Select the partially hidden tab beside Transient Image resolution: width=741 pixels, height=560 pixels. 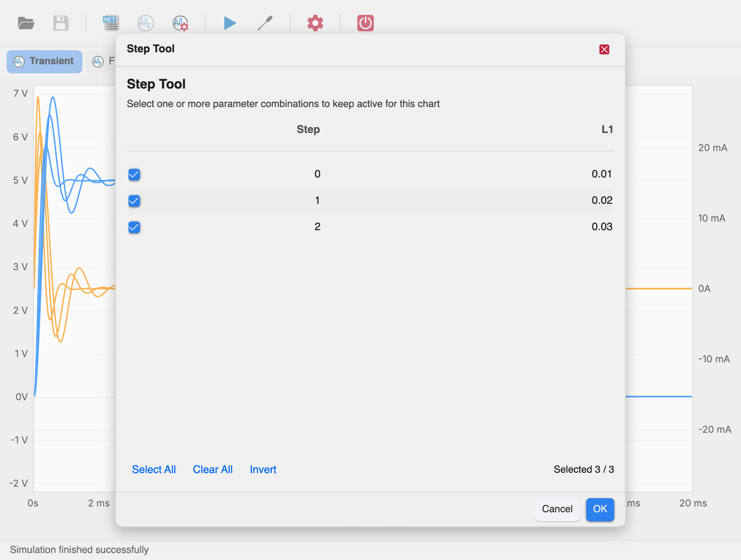101,61
